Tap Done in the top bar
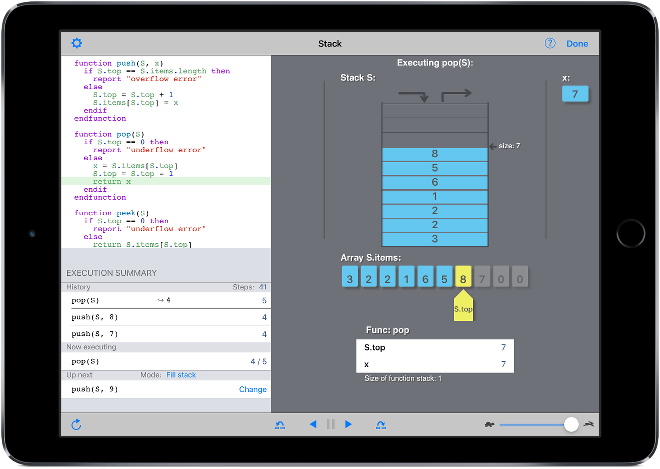The height and width of the screenshot is (469, 660). (577, 44)
